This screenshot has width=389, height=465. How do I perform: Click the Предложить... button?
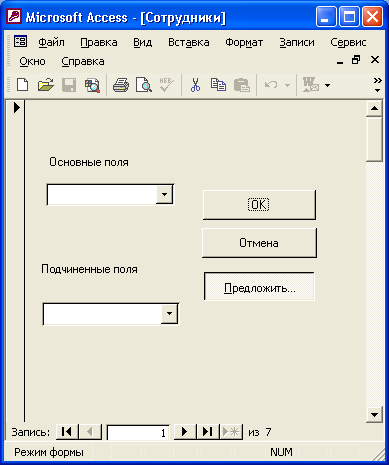click(x=259, y=286)
